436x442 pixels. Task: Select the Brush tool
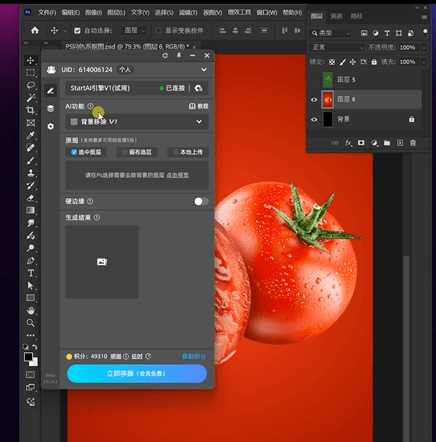pos(31,160)
